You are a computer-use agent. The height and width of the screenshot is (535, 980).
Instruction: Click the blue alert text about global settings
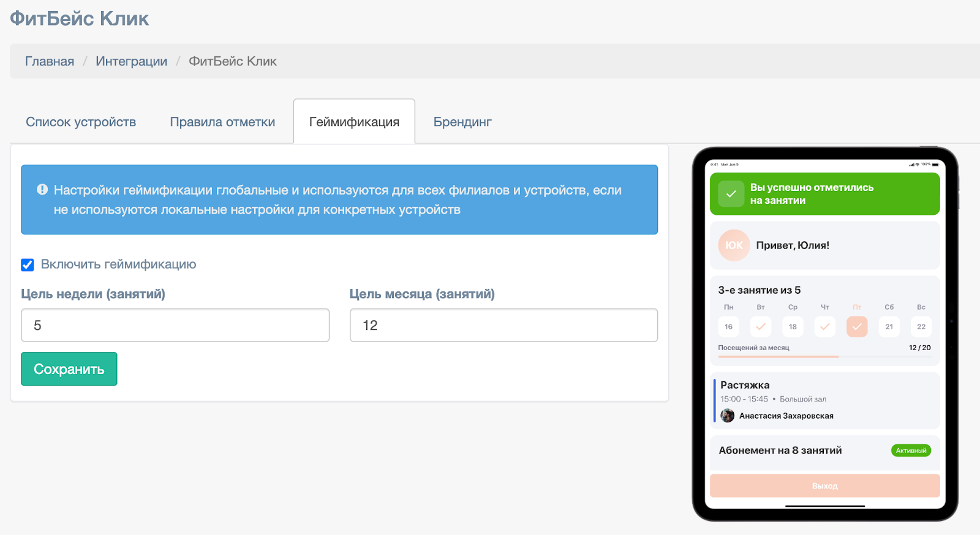pyautogui.click(x=337, y=200)
